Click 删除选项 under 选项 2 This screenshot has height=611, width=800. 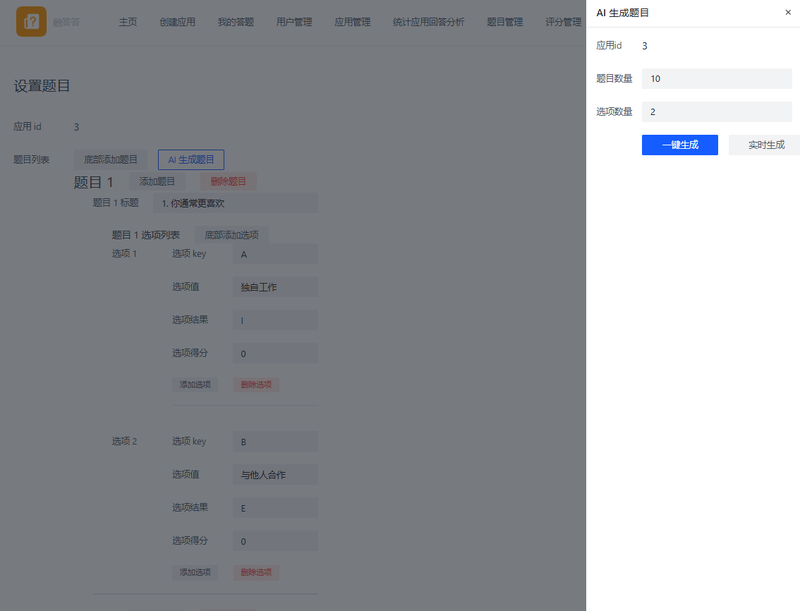pyautogui.click(x=256, y=572)
